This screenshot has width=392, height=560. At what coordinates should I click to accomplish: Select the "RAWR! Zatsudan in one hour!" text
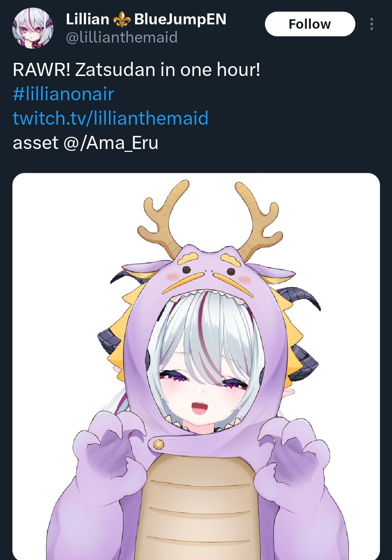tap(136, 69)
